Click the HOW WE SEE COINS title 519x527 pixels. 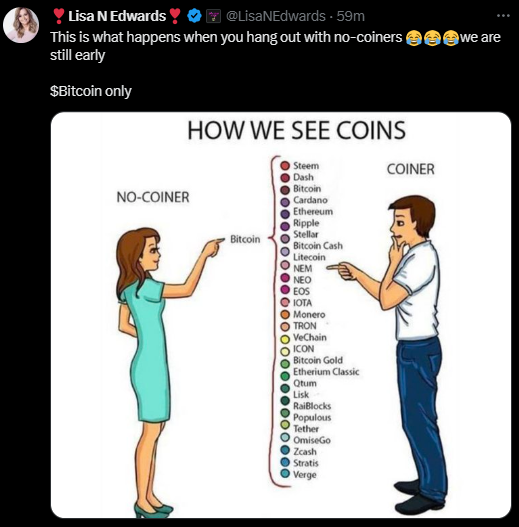pos(296,130)
